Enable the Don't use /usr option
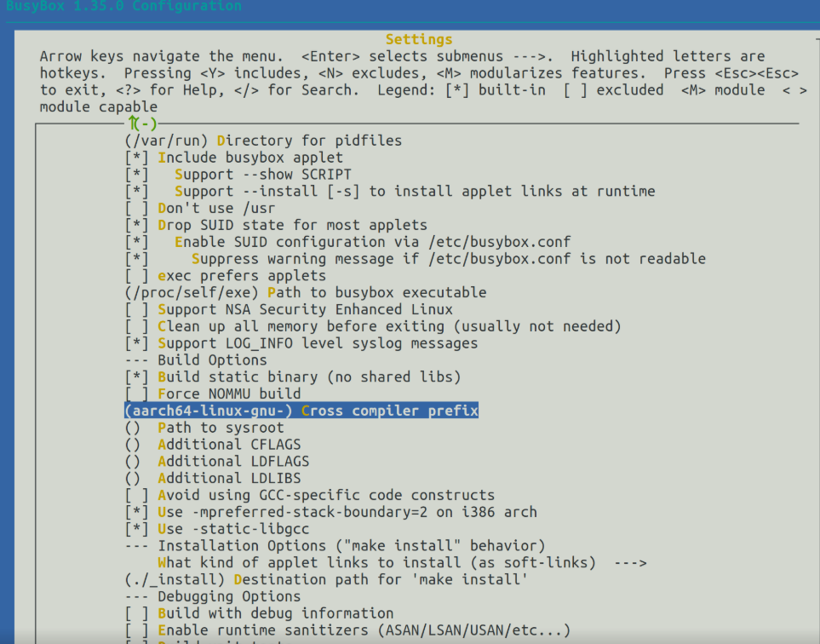 point(200,208)
